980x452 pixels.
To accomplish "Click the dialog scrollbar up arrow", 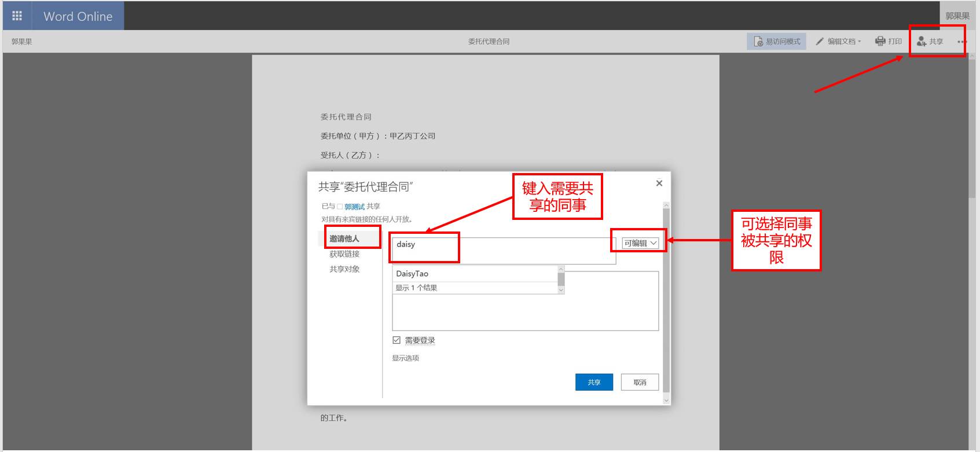I will [x=666, y=205].
